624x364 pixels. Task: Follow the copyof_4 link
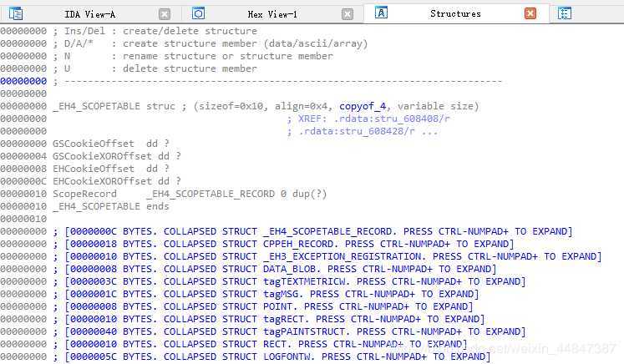pos(363,106)
